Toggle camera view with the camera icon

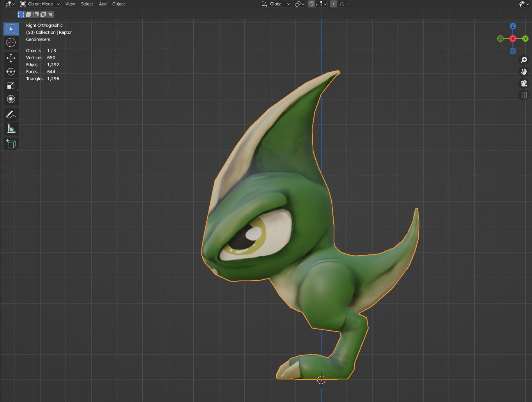pos(524,83)
